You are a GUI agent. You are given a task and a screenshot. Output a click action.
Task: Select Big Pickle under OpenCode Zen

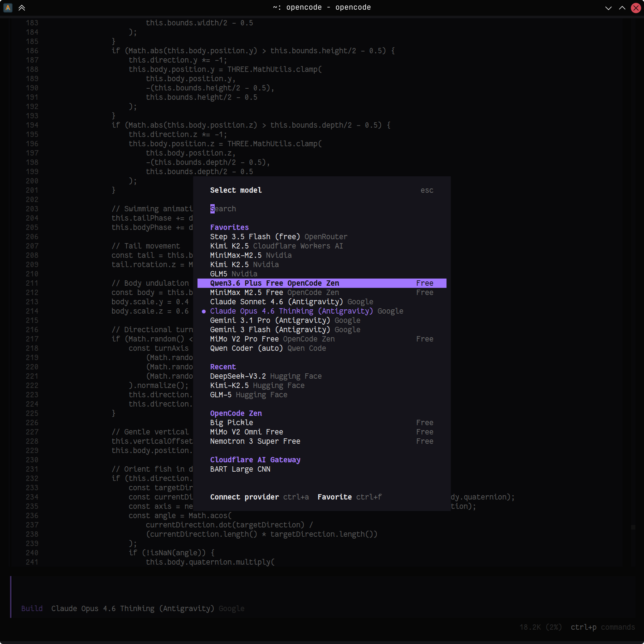[x=231, y=423]
